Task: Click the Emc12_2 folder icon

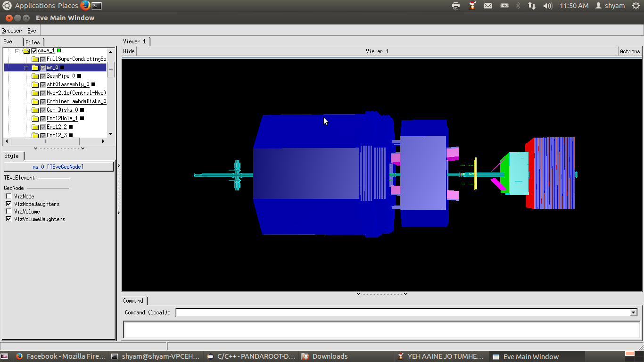Action: (35, 127)
